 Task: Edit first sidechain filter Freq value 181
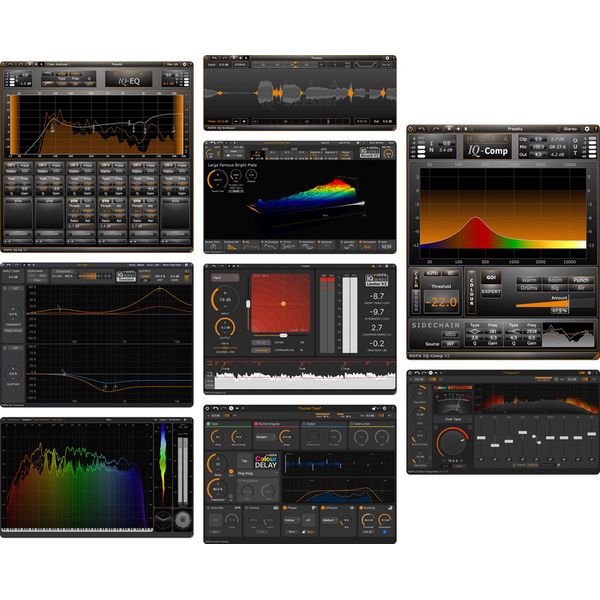[492, 331]
